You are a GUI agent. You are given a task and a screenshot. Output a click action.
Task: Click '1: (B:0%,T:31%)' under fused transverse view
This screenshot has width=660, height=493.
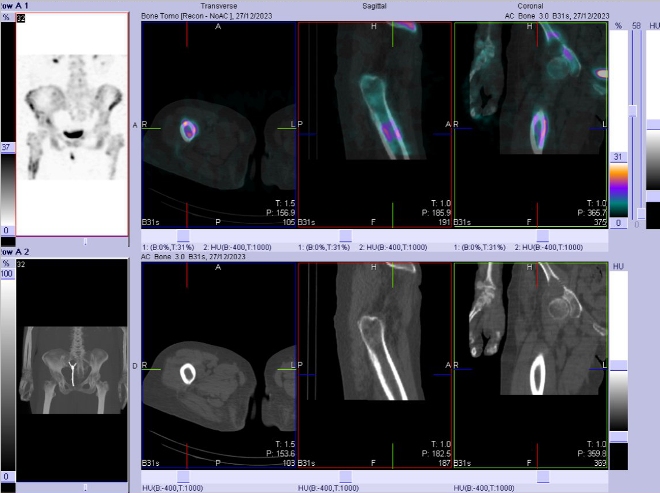point(168,247)
